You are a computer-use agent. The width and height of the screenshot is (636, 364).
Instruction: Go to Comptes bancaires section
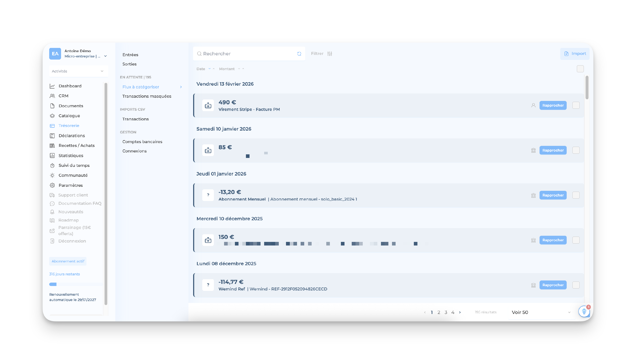(x=142, y=141)
